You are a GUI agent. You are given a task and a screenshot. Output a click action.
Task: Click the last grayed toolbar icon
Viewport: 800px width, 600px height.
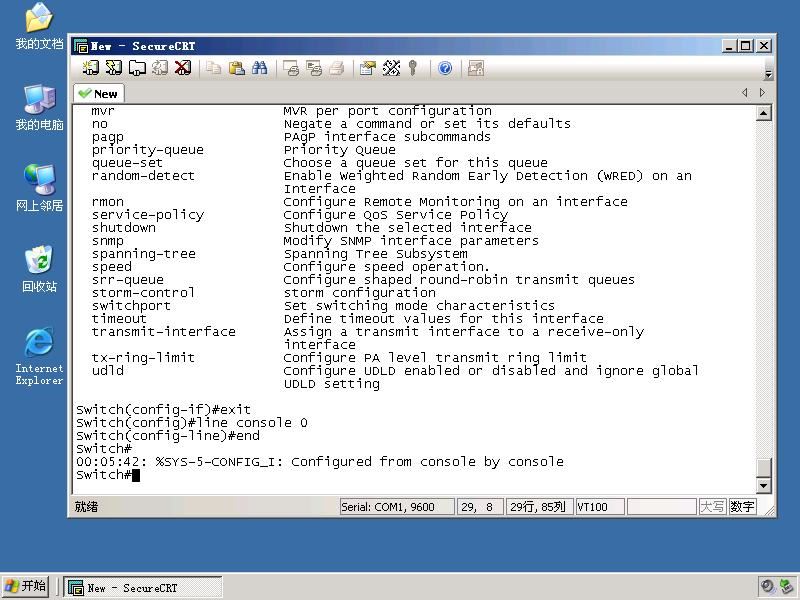(476, 68)
